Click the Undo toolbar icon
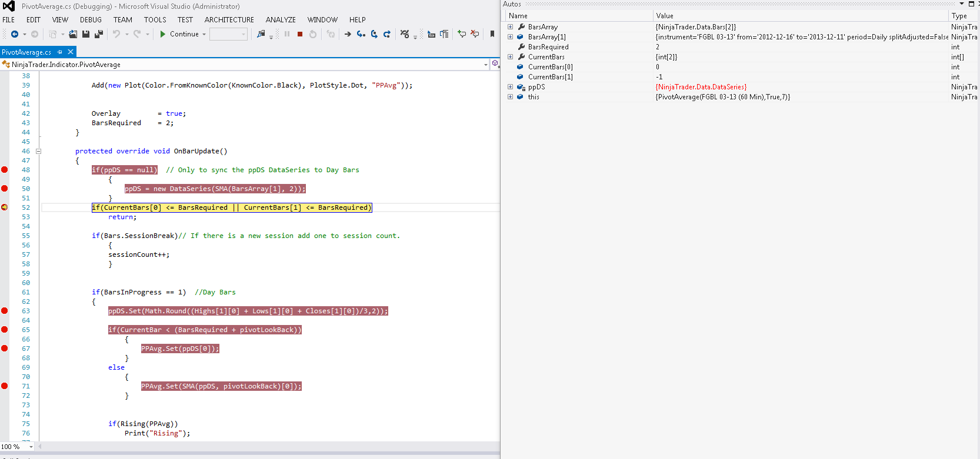Screen dimensions: 980x459 116,34
